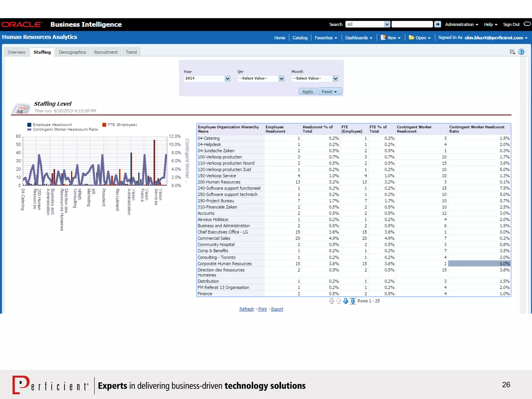Open the Recruitment tab

coord(106,52)
